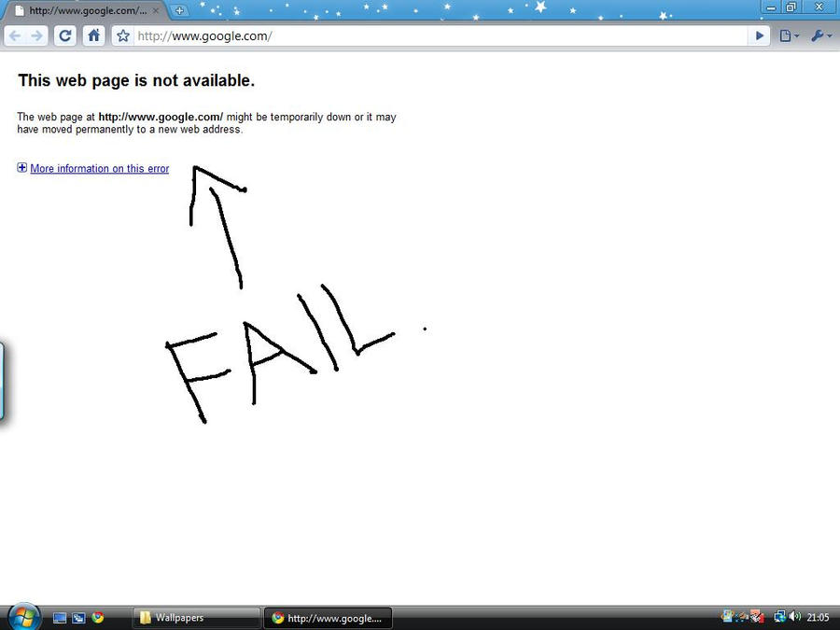
Task: Select the google.com Chrome taskbar button
Action: click(328, 618)
